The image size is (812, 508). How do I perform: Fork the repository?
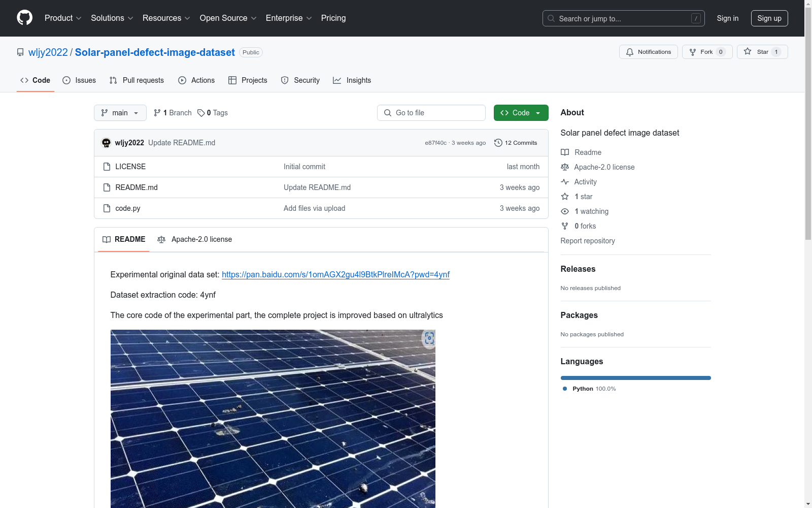pyautogui.click(x=701, y=52)
